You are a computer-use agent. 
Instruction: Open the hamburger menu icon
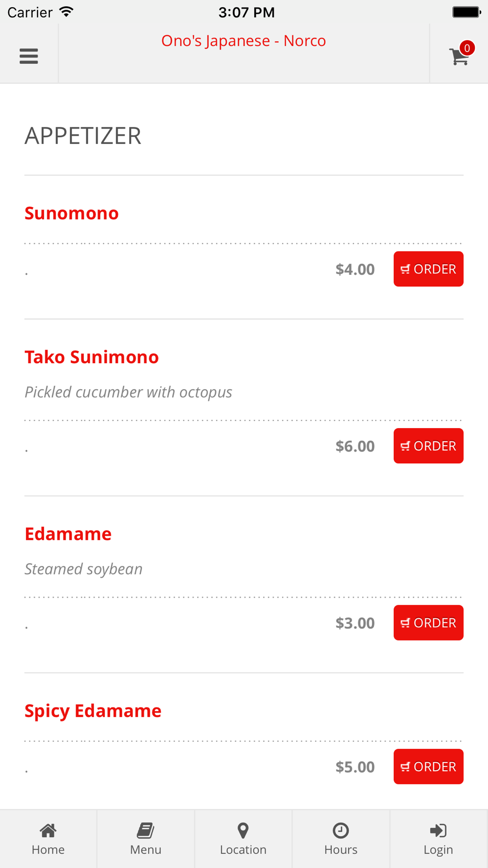pos(29,56)
